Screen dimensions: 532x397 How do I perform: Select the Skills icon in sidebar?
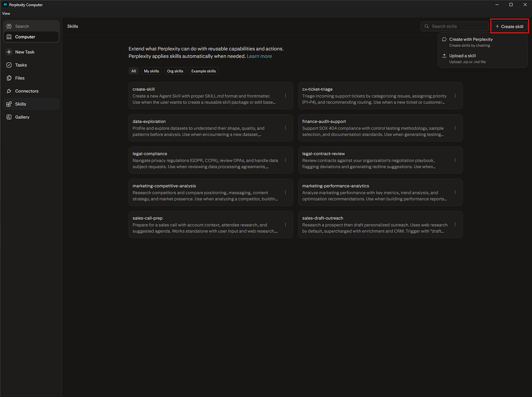coord(9,104)
